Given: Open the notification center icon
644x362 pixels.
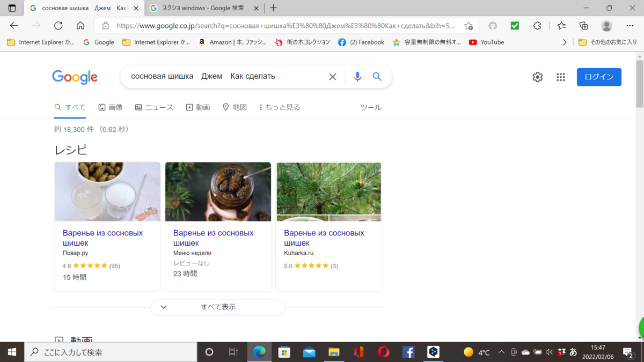Looking at the screenshot, I should (628, 352).
